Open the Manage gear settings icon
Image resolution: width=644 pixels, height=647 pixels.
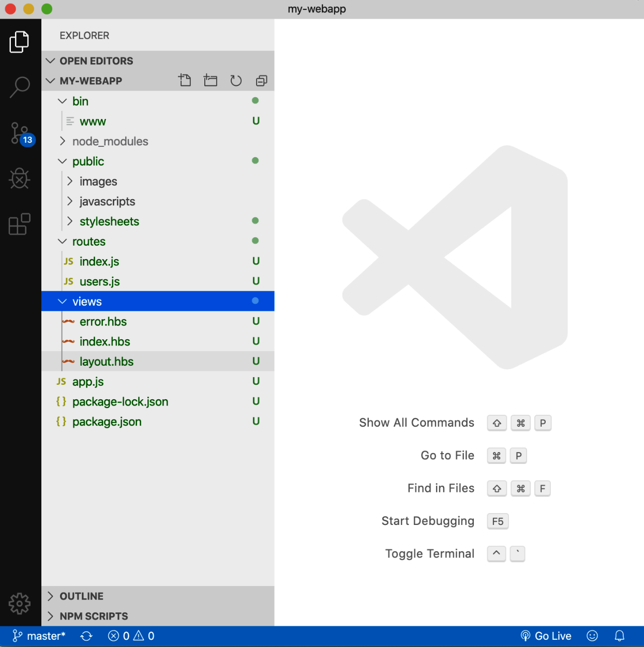[x=20, y=603]
